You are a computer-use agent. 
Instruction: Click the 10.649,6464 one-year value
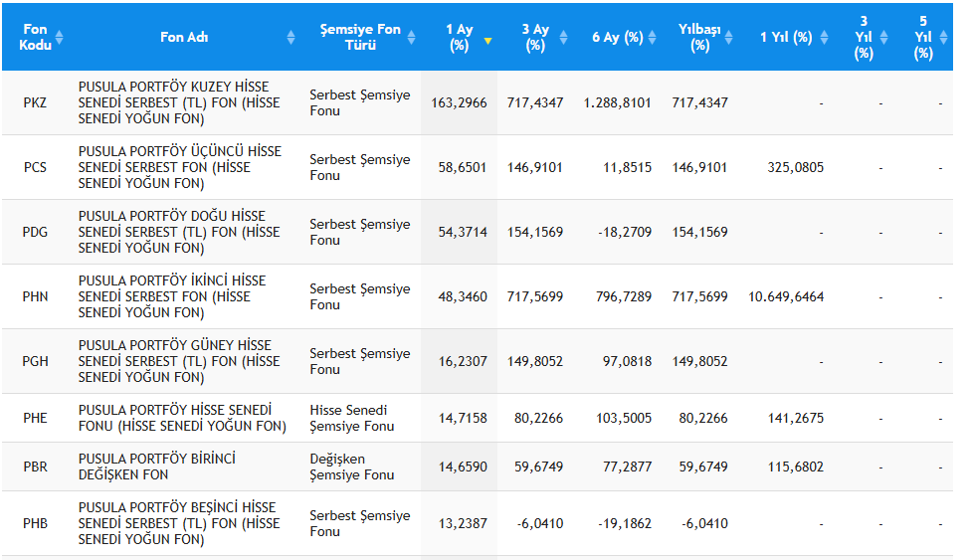(786, 296)
